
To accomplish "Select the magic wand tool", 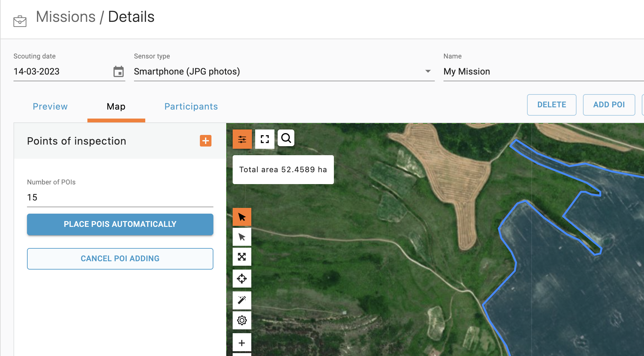I will point(242,300).
